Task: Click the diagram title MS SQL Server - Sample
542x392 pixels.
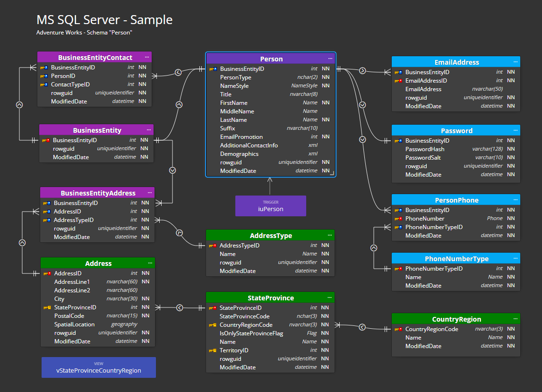Action: point(104,20)
